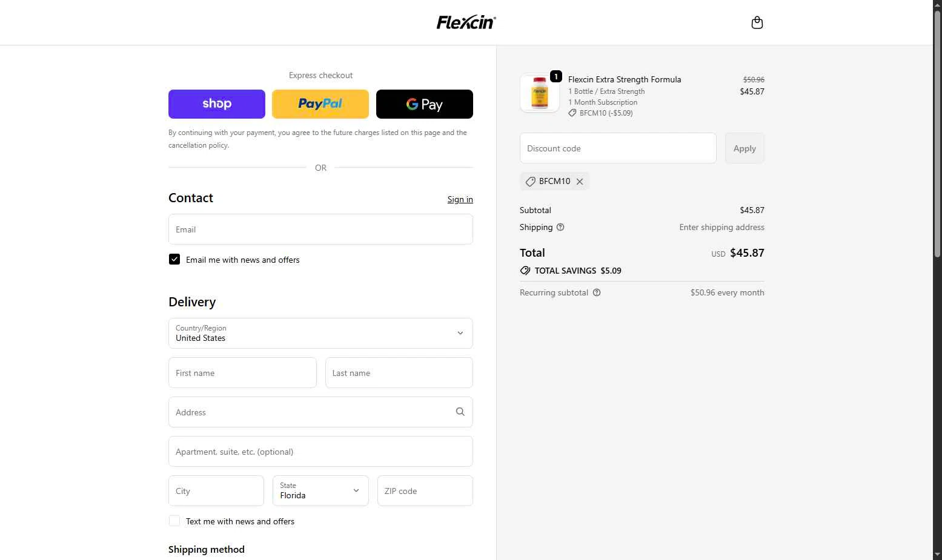
Task: Click the quantity badge on the product image
Action: coord(556,76)
